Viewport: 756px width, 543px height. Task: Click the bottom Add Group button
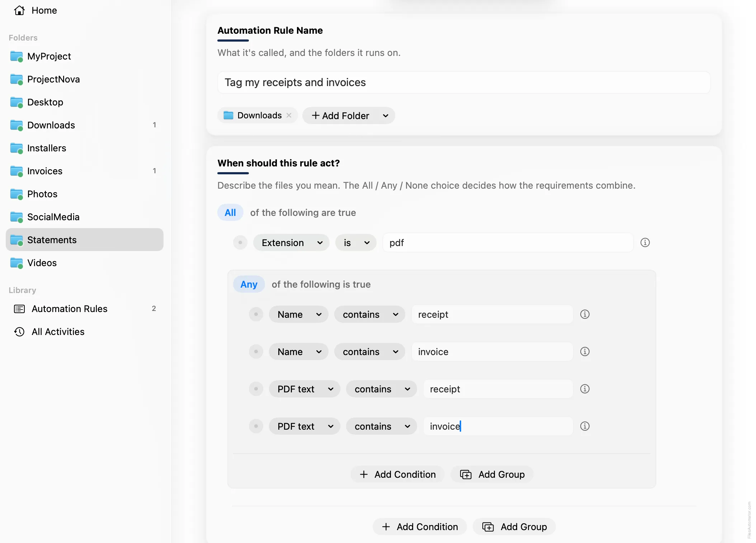point(515,527)
